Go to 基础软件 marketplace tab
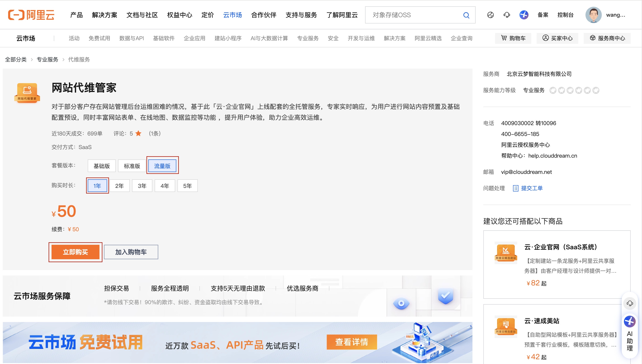This screenshot has width=642, height=364. point(164,38)
